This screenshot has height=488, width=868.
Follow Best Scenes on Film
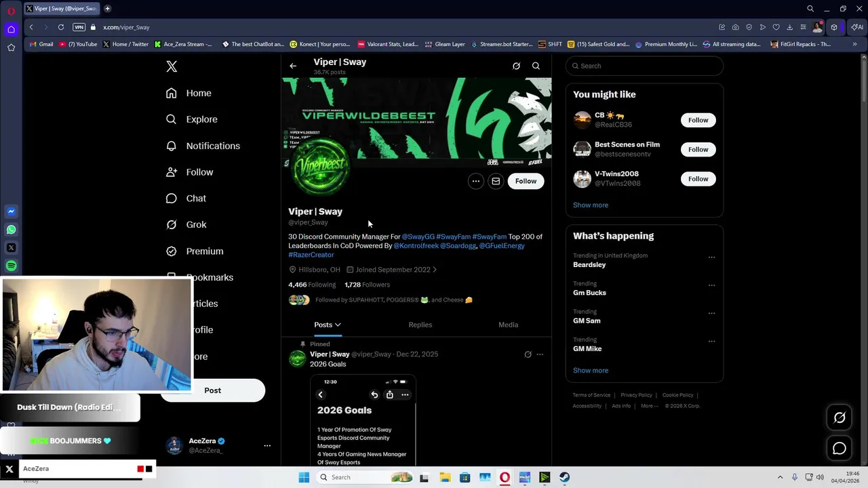point(698,149)
